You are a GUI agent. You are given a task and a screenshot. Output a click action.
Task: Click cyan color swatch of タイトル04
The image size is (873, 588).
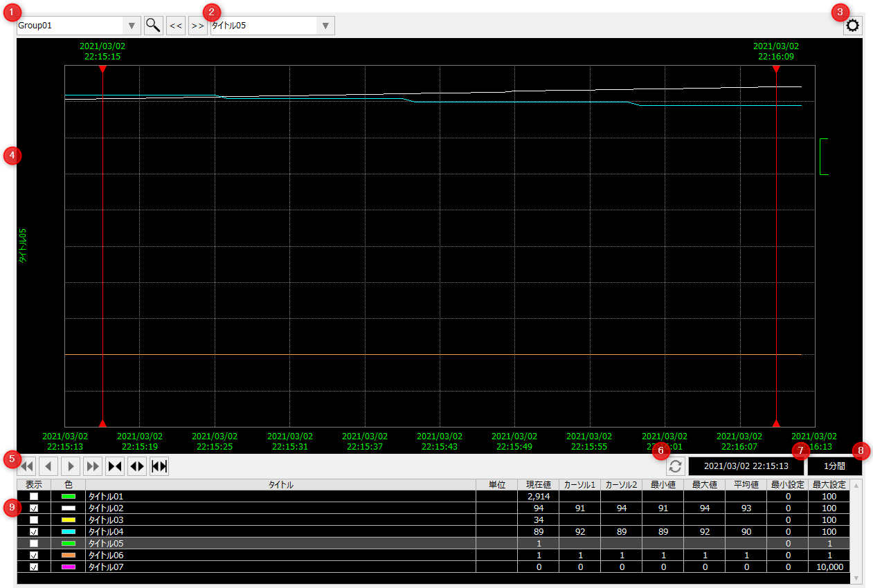pyautogui.click(x=69, y=532)
